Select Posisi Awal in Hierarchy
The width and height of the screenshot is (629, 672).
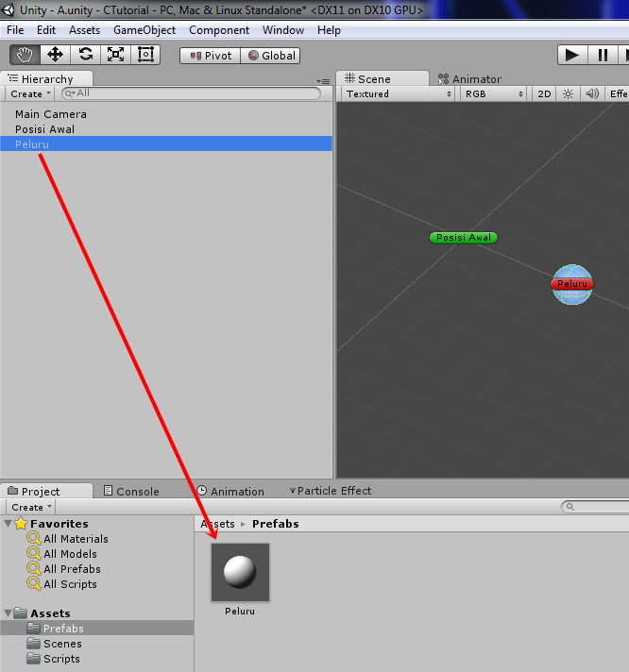(166, 129)
